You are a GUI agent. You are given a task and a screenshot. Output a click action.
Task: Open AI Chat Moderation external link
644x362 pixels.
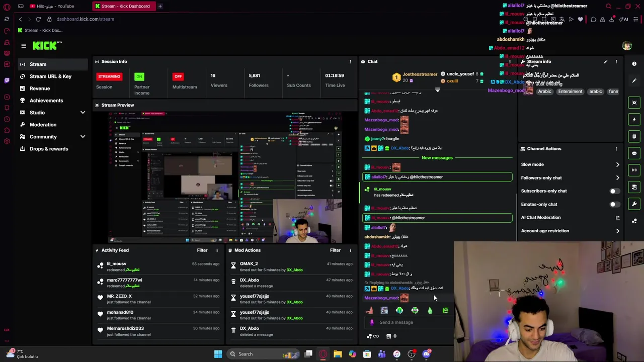(x=617, y=218)
